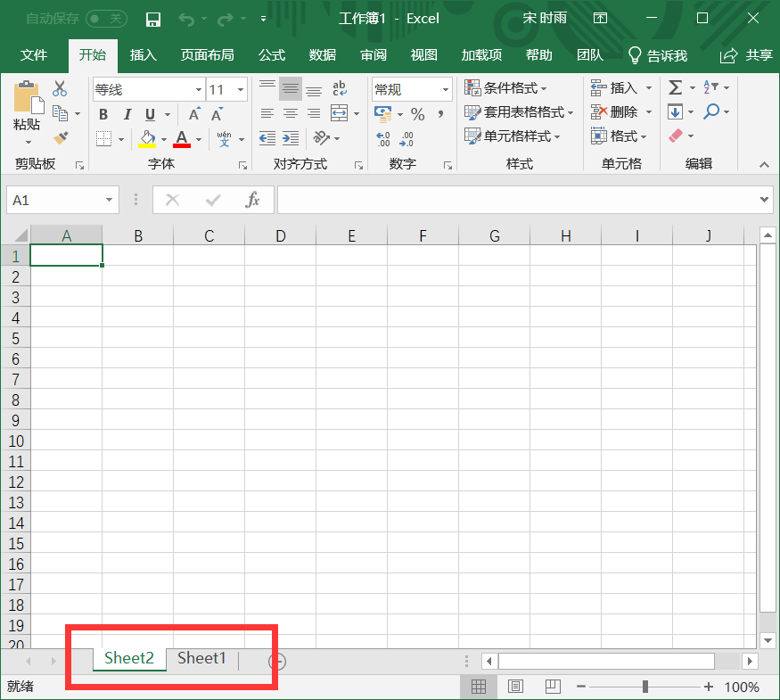Click the Insert Function fx icon
The image size is (780, 700).
(x=253, y=200)
